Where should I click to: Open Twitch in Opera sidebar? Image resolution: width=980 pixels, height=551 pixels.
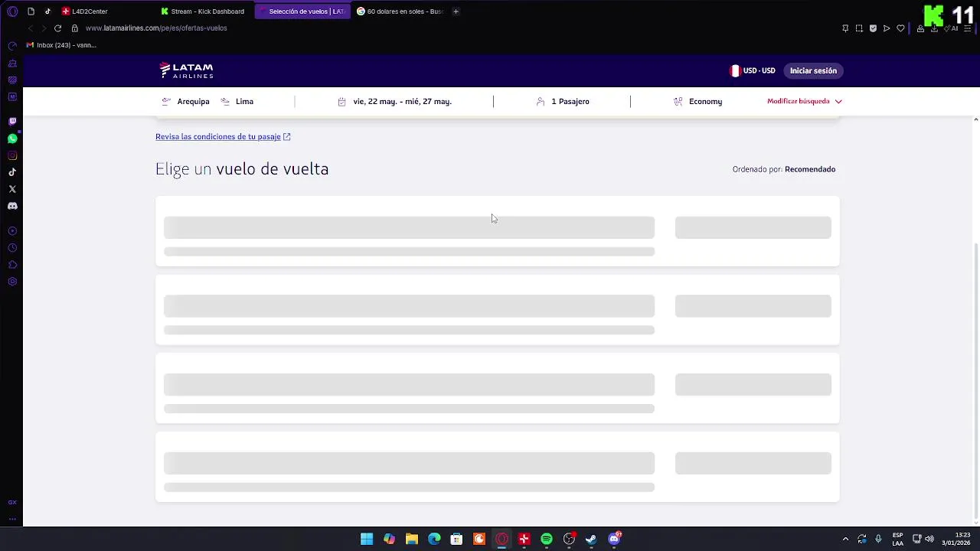pyautogui.click(x=12, y=122)
